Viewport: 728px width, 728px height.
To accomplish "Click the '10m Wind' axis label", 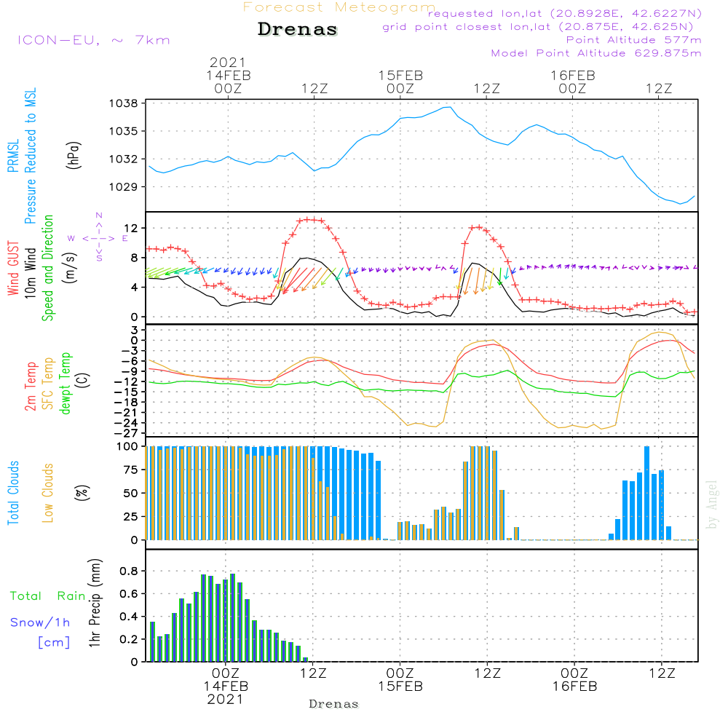I will click(x=30, y=273).
